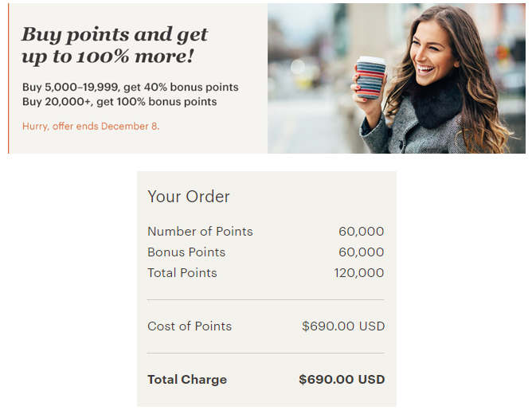
Task: Click the 120,000 total points value
Action: (359, 272)
